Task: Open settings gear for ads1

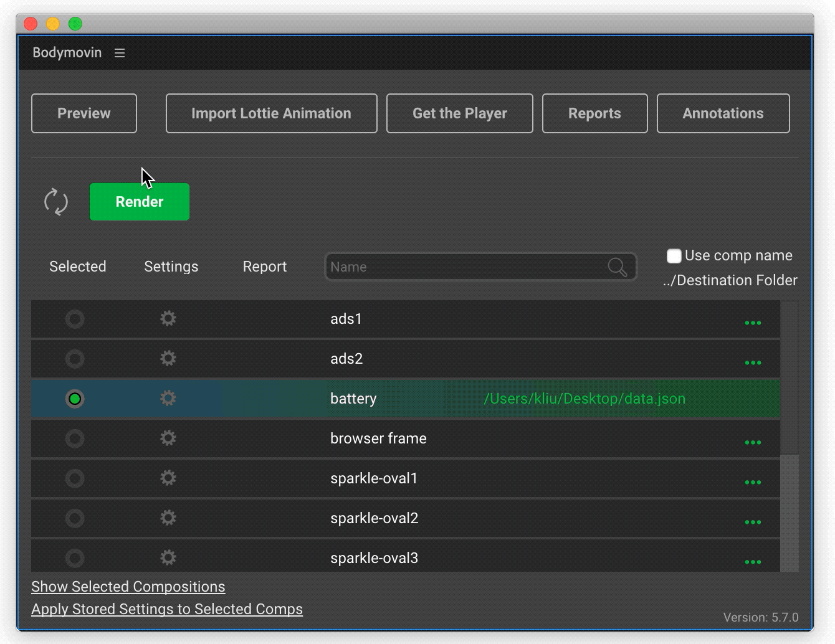Action: [x=168, y=319]
